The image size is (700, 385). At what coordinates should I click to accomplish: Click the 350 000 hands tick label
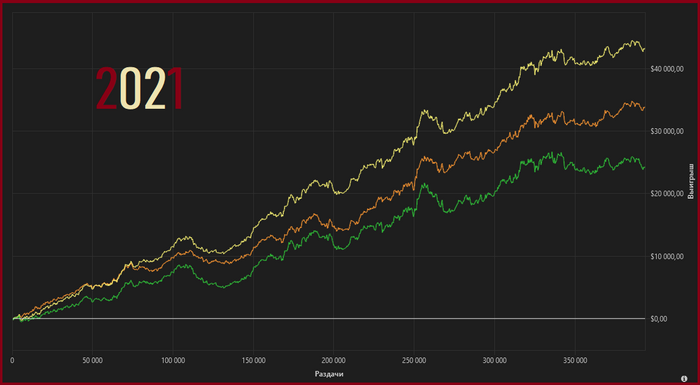pos(575,360)
